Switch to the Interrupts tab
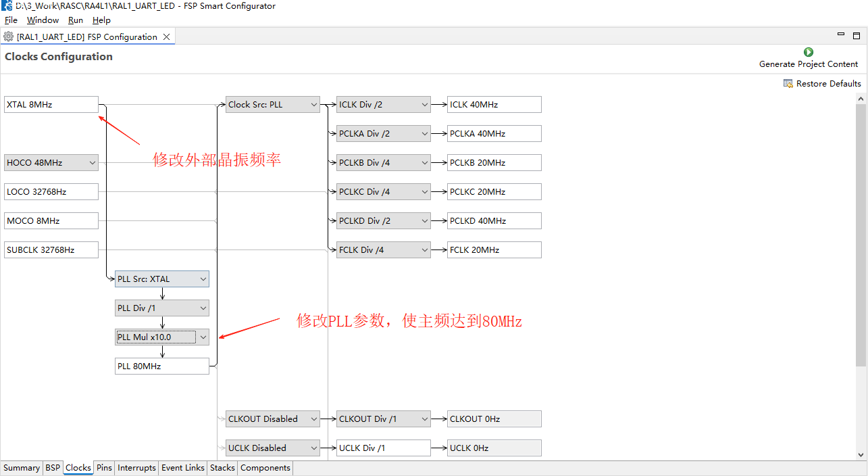 tap(136, 468)
